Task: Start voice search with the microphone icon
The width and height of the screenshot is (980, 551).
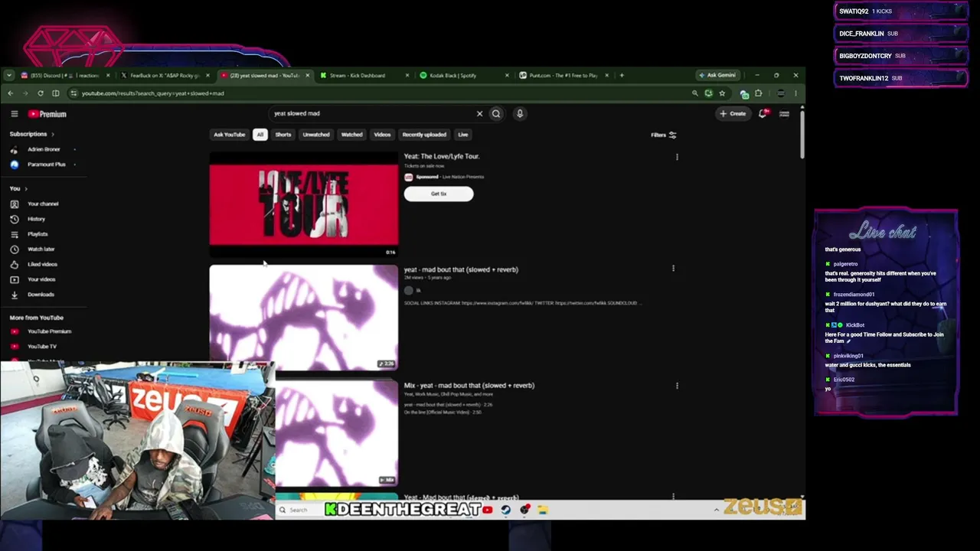Action: click(x=520, y=114)
